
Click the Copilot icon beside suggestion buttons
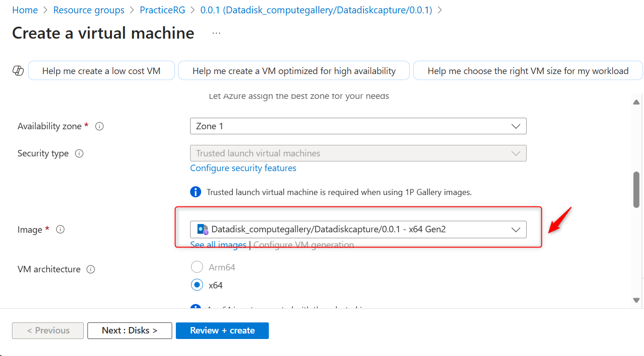pos(18,71)
